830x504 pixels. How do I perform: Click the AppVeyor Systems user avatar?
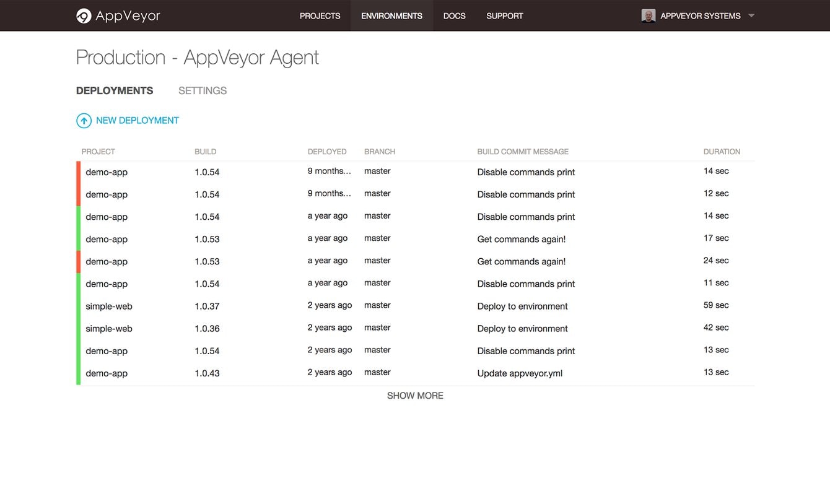pos(649,15)
